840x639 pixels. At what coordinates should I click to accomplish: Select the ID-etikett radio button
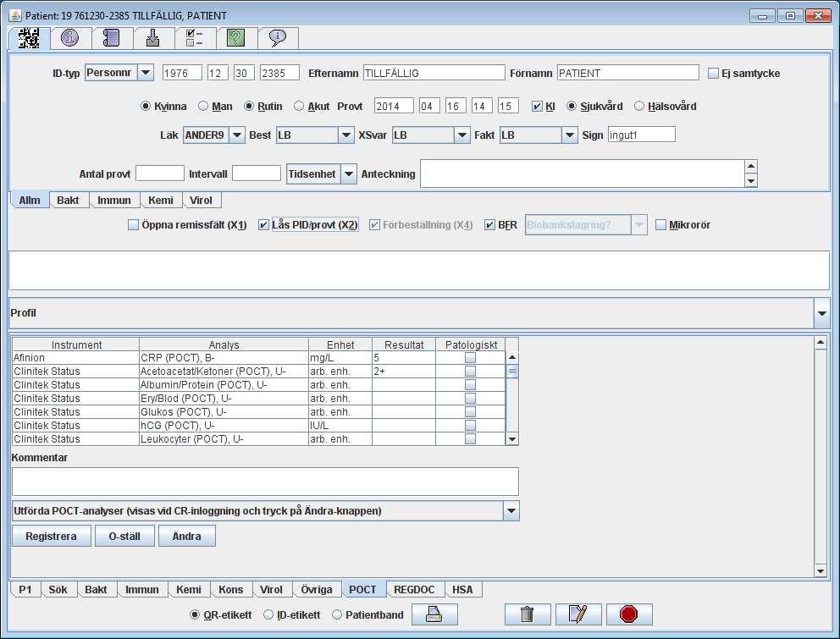pyautogui.click(x=268, y=615)
